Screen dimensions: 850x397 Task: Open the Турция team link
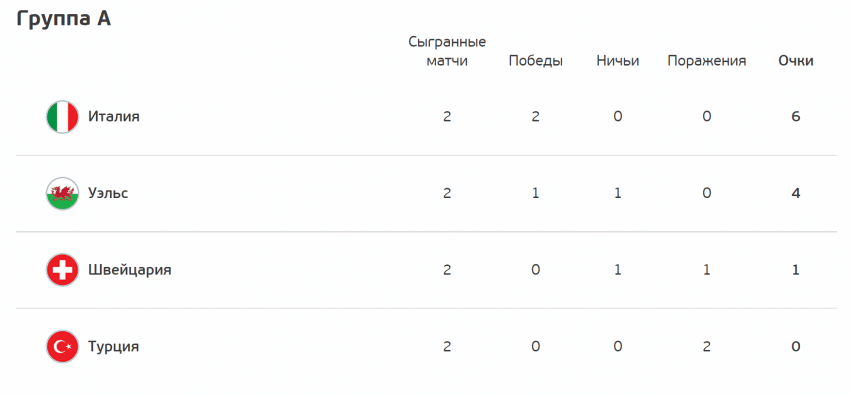pyautogui.click(x=114, y=346)
